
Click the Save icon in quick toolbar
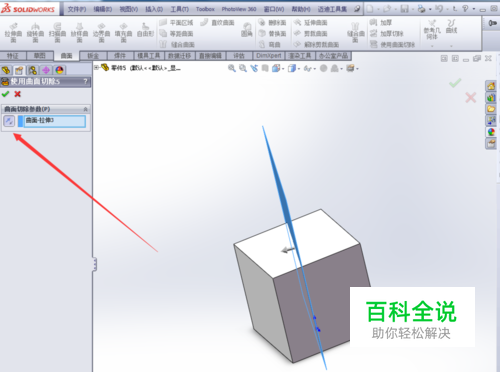click(x=405, y=9)
